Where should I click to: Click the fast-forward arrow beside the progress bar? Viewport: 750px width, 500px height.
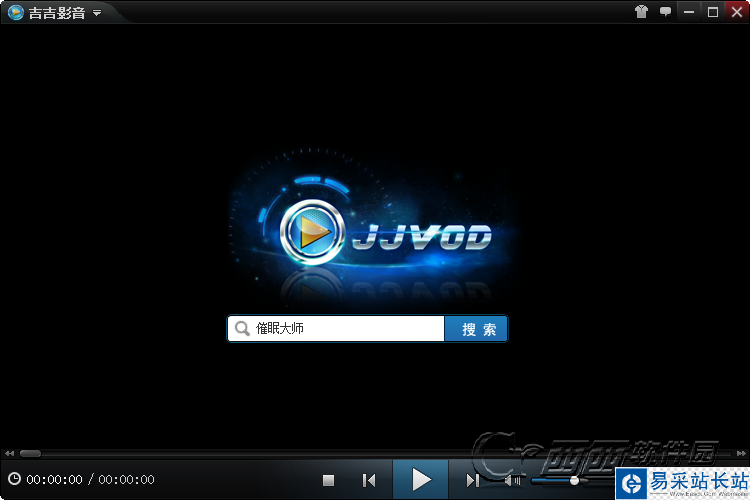pyautogui.click(x=741, y=453)
